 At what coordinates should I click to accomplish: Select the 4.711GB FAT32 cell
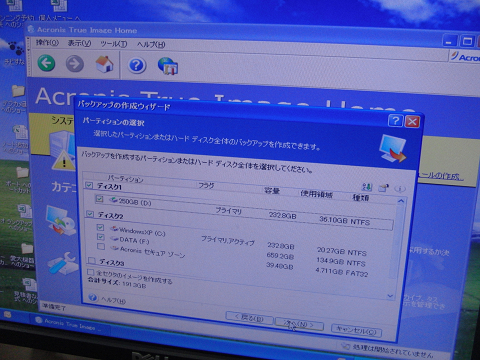pyautogui.click(x=342, y=272)
